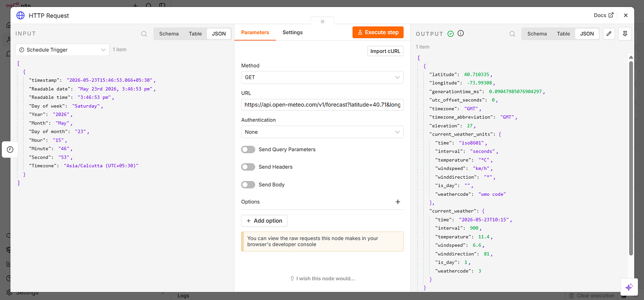Click the Execute step button

pyautogui.click(x=378, y=32)
